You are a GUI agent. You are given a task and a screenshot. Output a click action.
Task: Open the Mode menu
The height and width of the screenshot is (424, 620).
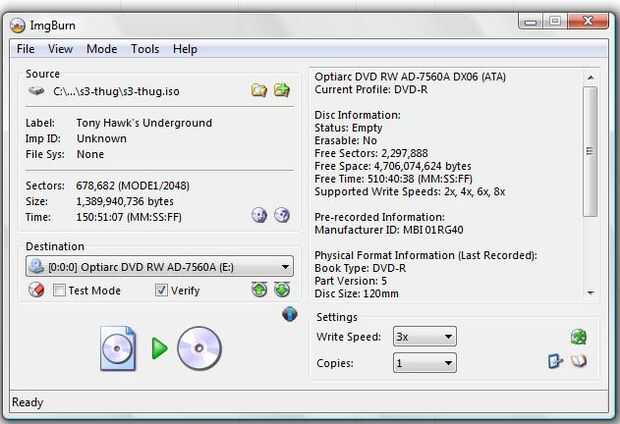coord(102,49)
